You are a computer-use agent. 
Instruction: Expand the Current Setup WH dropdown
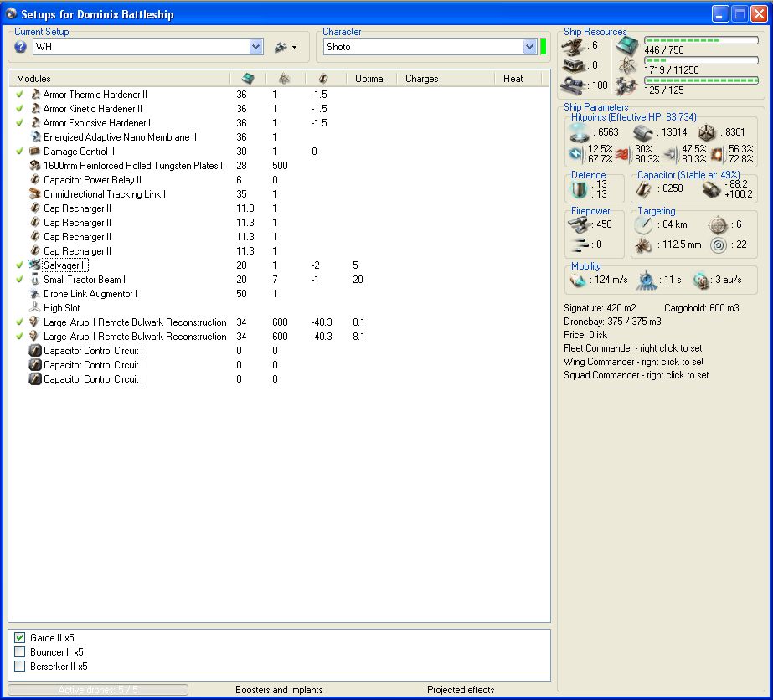tap(255, 47)
